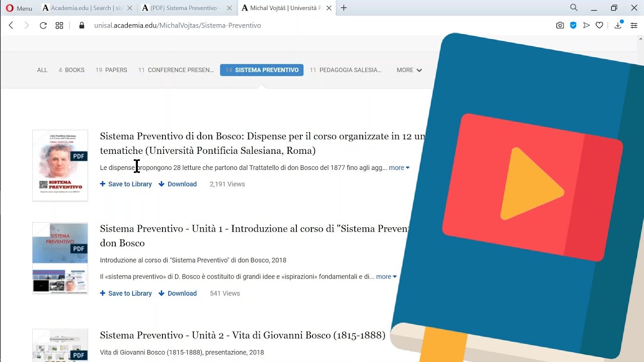
Task: Select the 11 CONFERENCE PRESEN... filter
Action: 176,70
